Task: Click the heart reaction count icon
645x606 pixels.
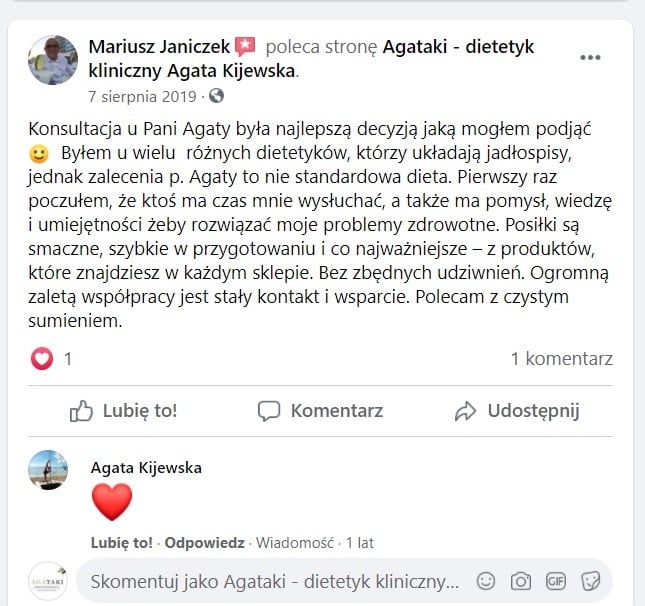Action: 42,359
